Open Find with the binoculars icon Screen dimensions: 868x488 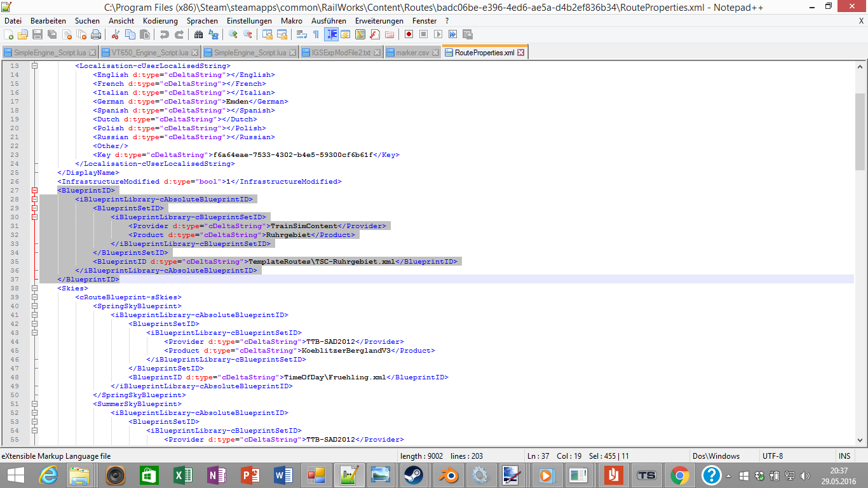pyautogui.click(x=199, y=34)
